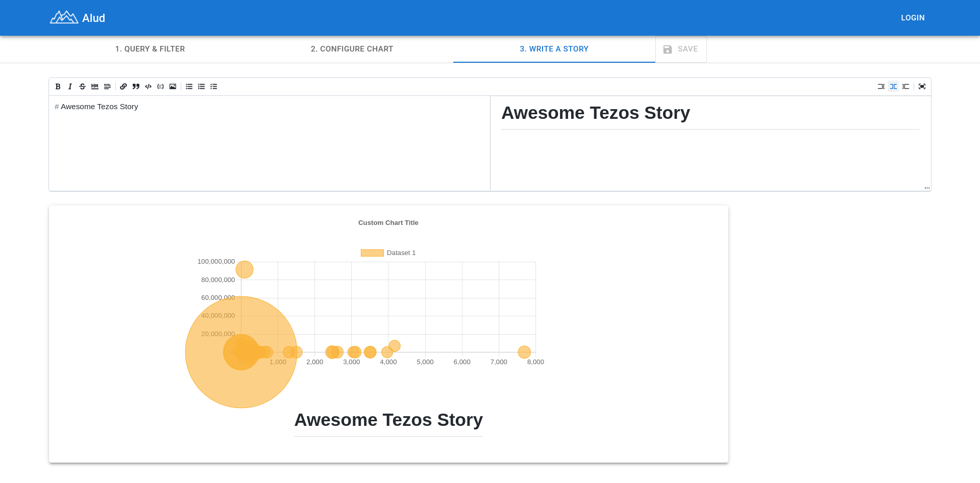980x483 pixels.
Task: Select the Write a Story tab
Action: [554, 49]
